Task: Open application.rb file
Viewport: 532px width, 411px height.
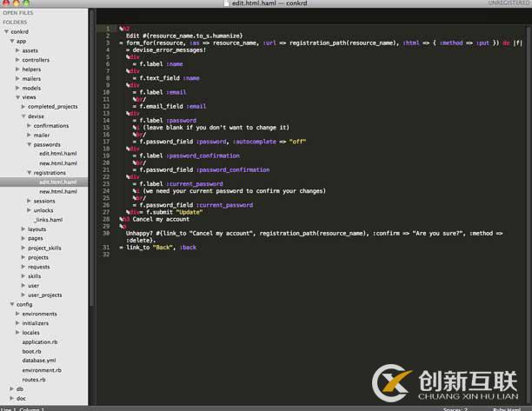Action: [40, 341]
